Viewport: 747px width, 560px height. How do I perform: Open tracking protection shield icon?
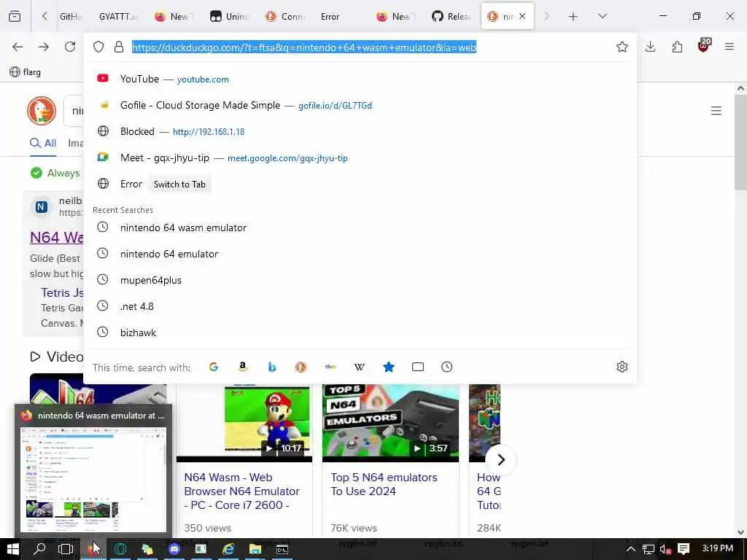pyautogui.click(x=98, y=47)
